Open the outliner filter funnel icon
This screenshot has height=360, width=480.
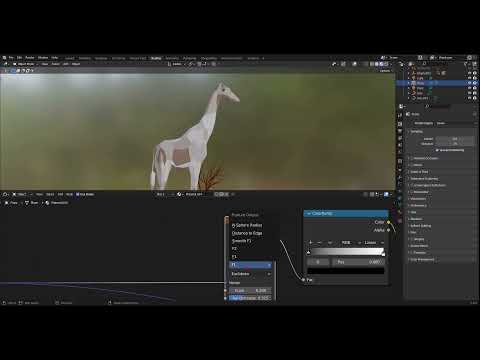point(466,64)
